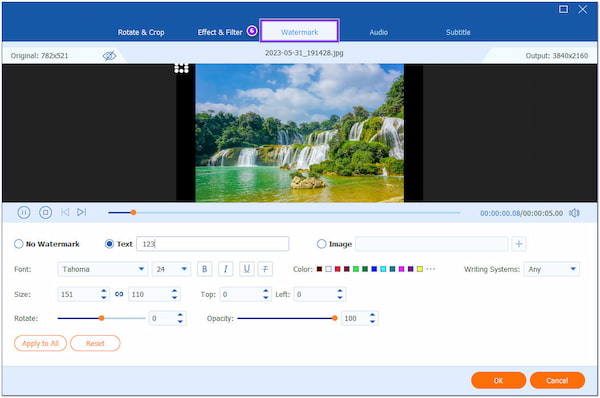Decrease the watermark height value 110
The image size is (600, 398).
click(x=174, y=297)
